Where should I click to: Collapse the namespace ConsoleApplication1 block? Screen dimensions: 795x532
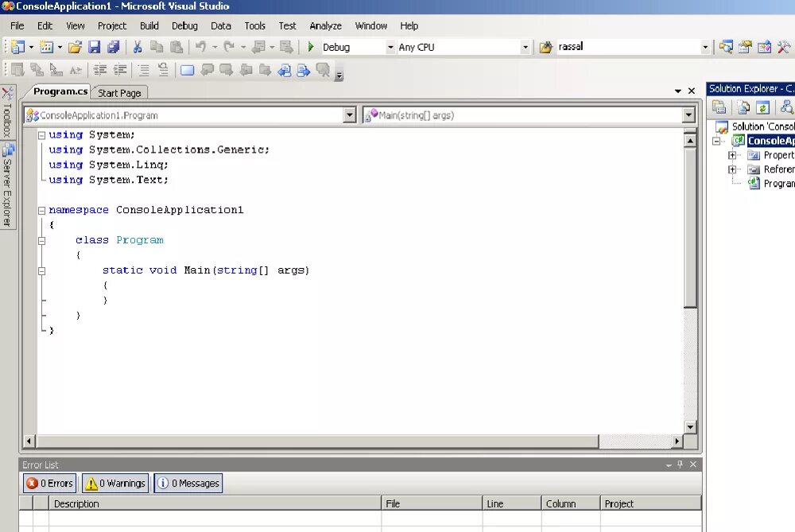pyautogui.click(x=42, y=211)
